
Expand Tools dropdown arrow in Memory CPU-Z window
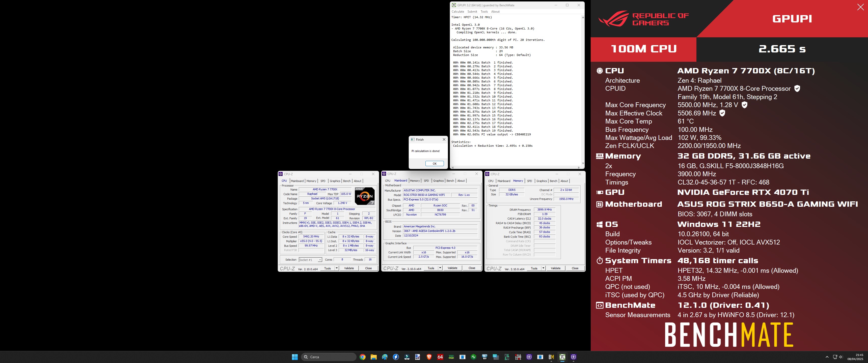pos(543,268)
